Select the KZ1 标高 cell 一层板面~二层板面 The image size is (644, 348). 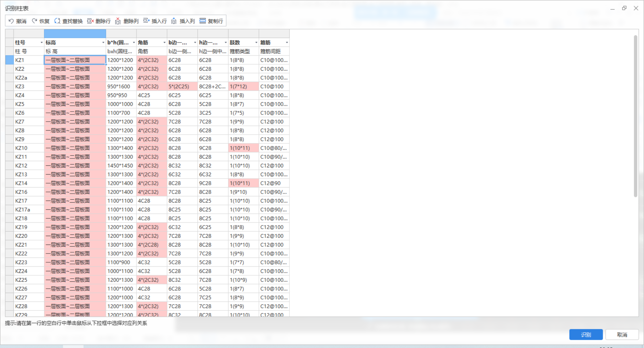[75, 60]
